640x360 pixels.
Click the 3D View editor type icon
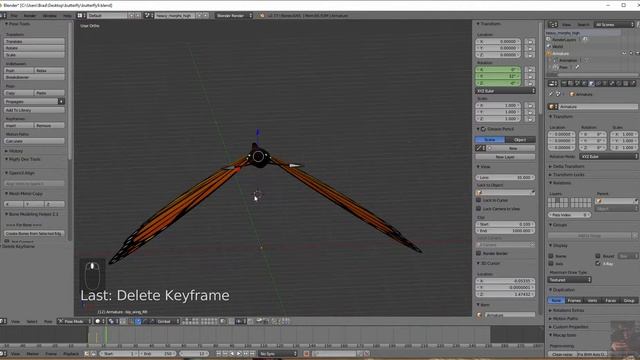(x=2, y=321)
